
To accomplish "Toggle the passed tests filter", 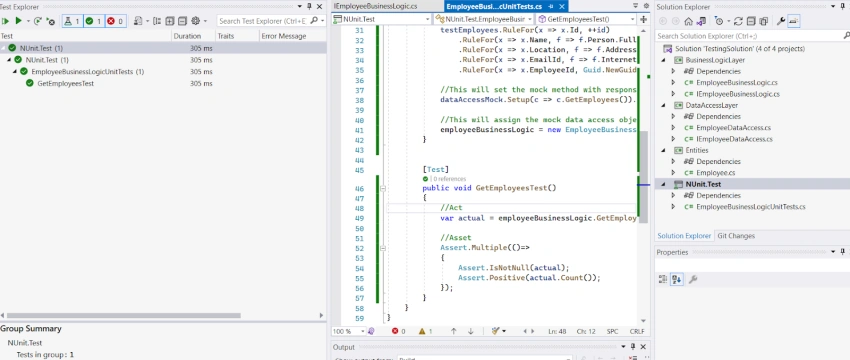I will tap(93, 21).
